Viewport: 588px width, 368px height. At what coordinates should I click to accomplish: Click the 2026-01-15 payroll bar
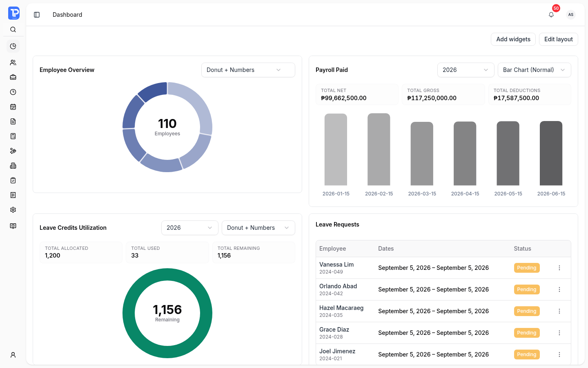(x=336, y=150)
